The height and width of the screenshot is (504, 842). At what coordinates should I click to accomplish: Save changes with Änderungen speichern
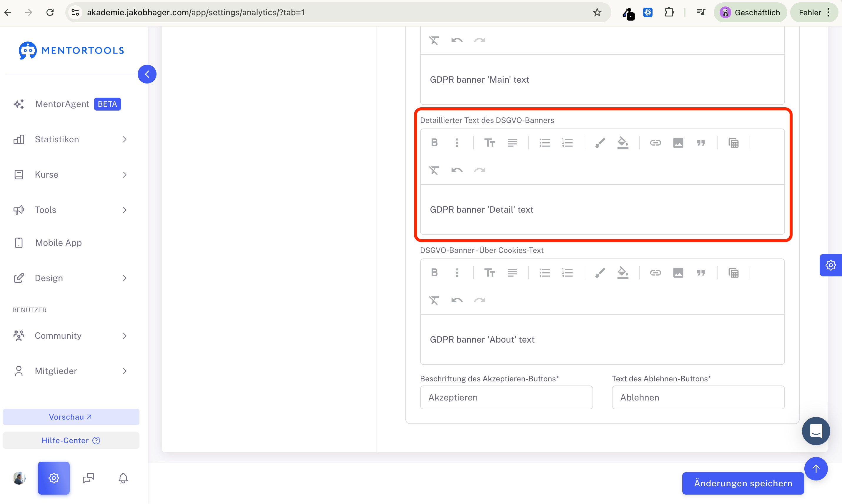[743, 483]
